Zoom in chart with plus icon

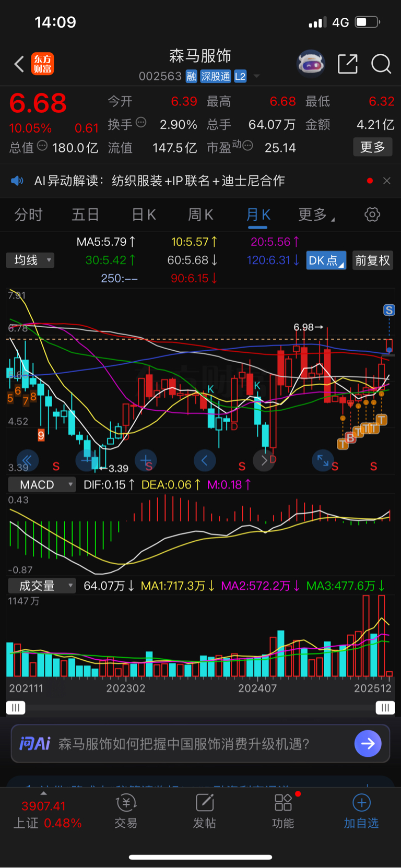146,460
